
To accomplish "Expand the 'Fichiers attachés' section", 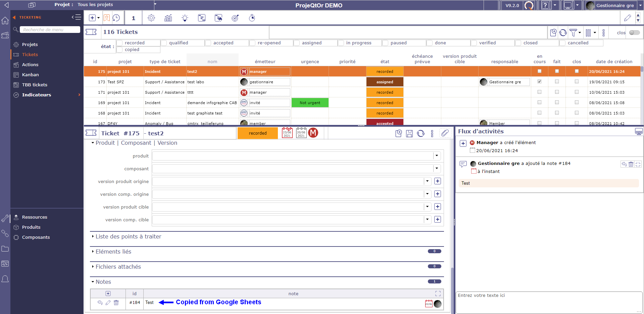I will point(118,267).
